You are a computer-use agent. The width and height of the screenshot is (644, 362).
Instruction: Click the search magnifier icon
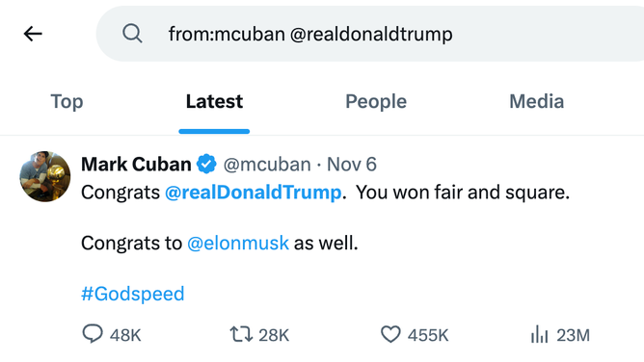coord(132,33)
